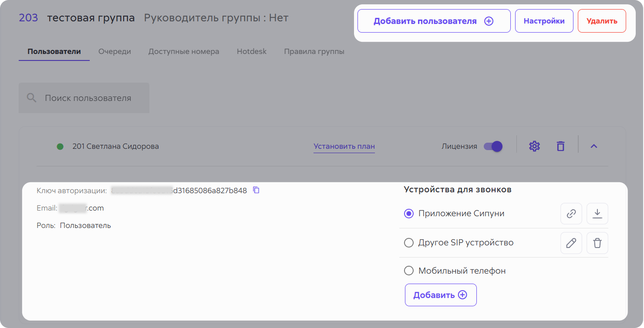Toggle the Лицензия switch off
The width and height of the screenshot is (644, 328).
pos(493,146)
